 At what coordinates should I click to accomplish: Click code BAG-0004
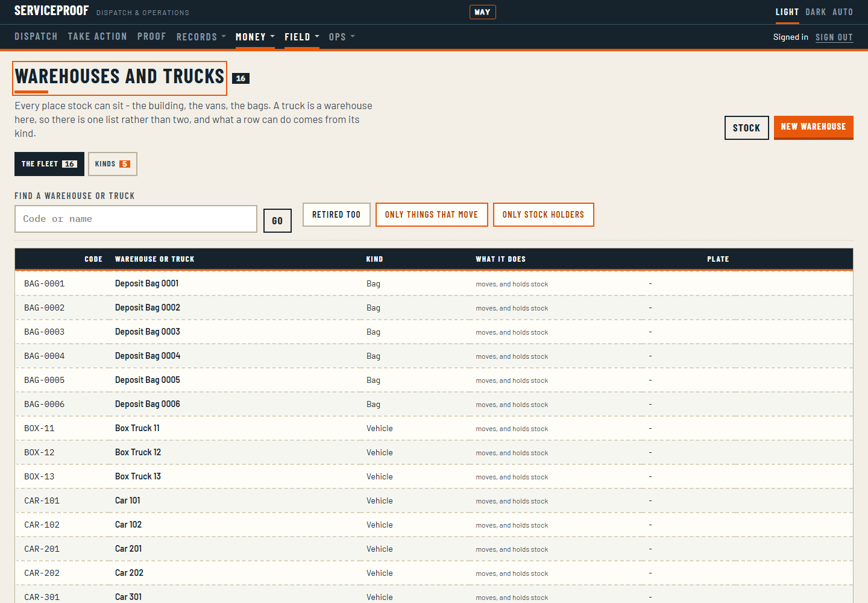point(45,356)
